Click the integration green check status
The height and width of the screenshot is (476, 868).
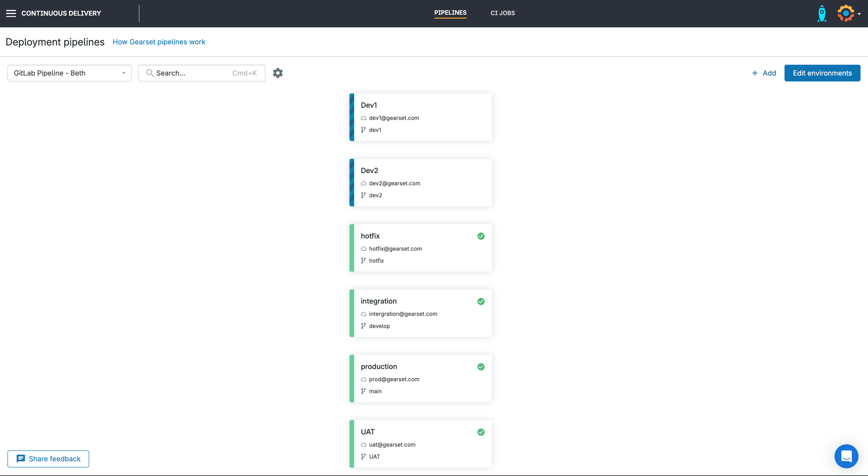pyautogui.click(x=481, y=302)
